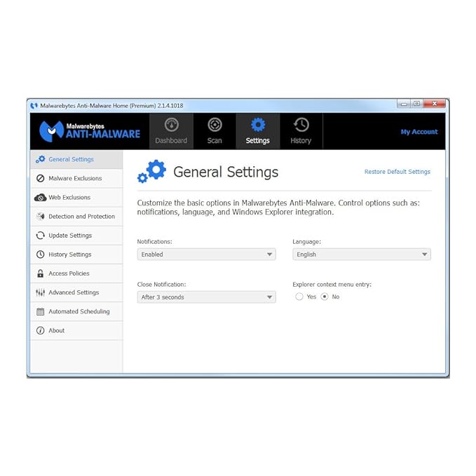This screenshot has width=476, height=476.
Task: Open the Language dropdown showing English
Action: click(362, 254)
